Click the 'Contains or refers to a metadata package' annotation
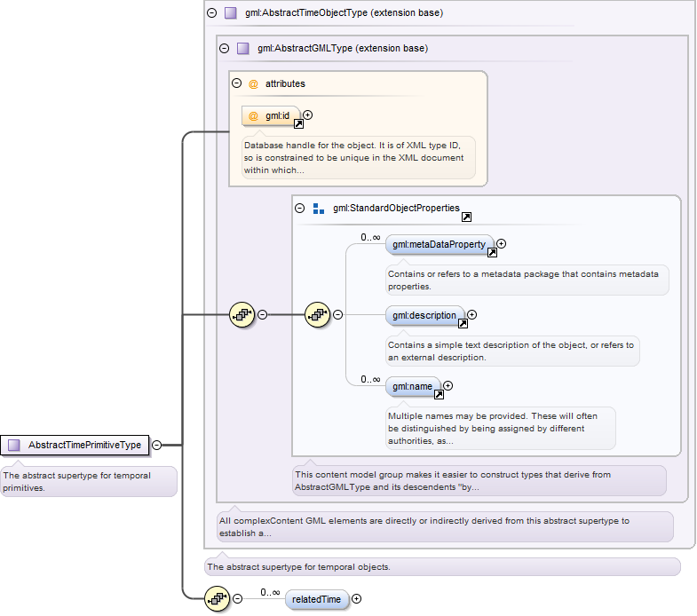The height and width of the screenshot is (616, 697). pos(527,280)
